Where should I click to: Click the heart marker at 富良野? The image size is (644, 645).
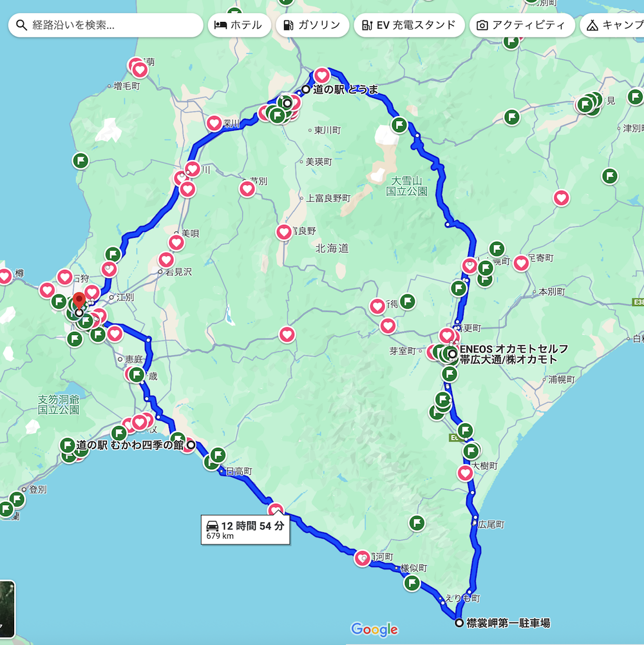coord(284,232)
